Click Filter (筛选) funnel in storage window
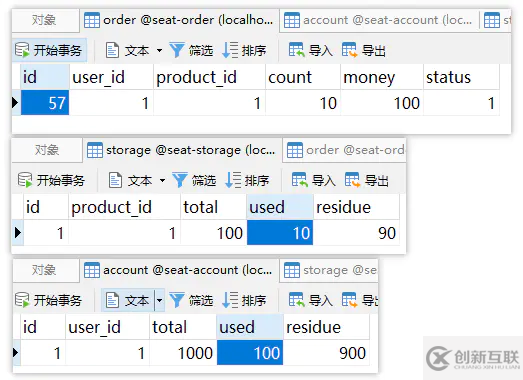Viewport: 523px width, 380px height. 179,180
